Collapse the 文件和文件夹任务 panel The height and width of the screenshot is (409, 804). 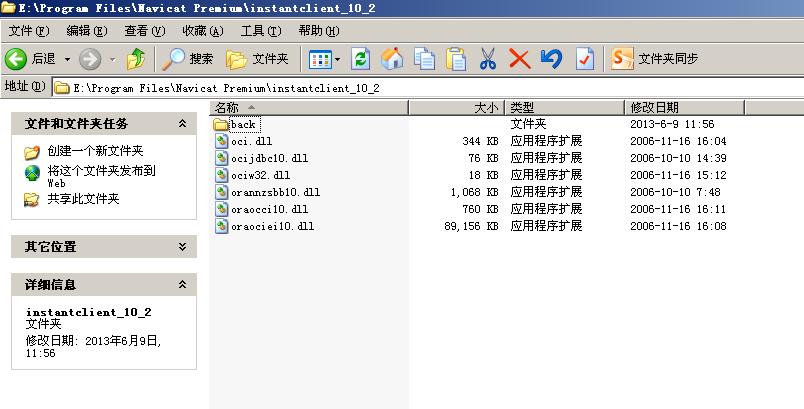tap(183, 124)
